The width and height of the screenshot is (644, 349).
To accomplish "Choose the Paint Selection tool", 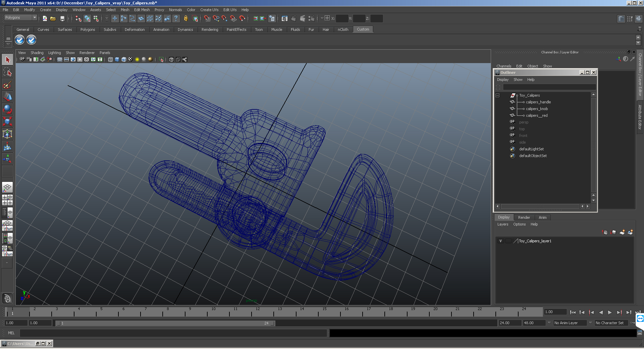I will 7,85.
